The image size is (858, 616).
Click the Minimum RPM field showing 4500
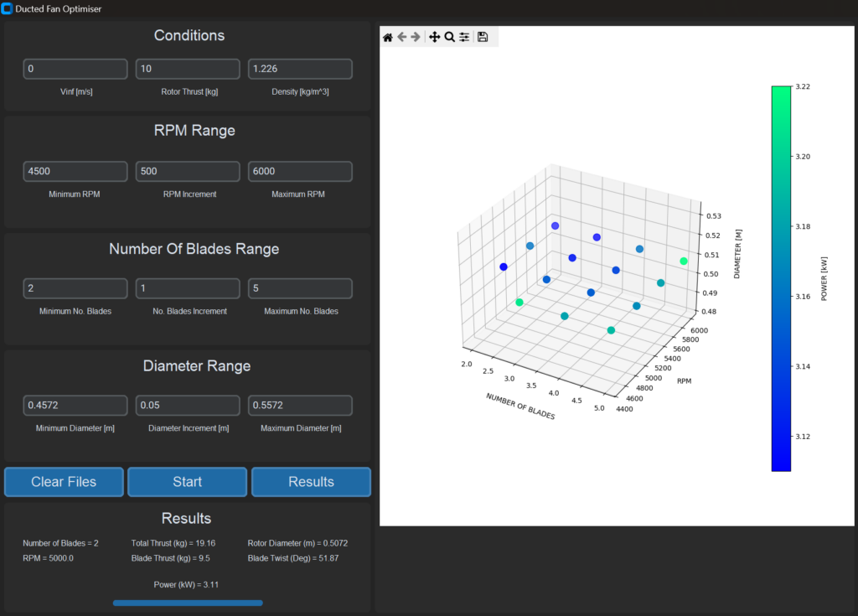tap(75, 171)
